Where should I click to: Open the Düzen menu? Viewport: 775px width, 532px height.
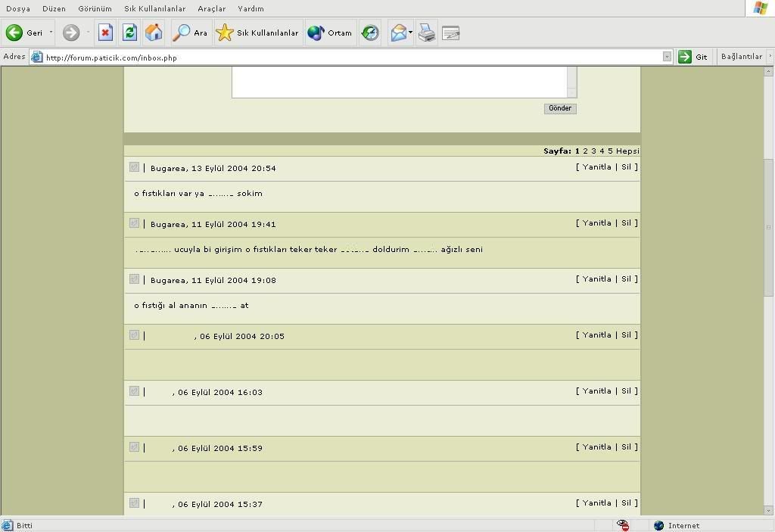point(54,9)
